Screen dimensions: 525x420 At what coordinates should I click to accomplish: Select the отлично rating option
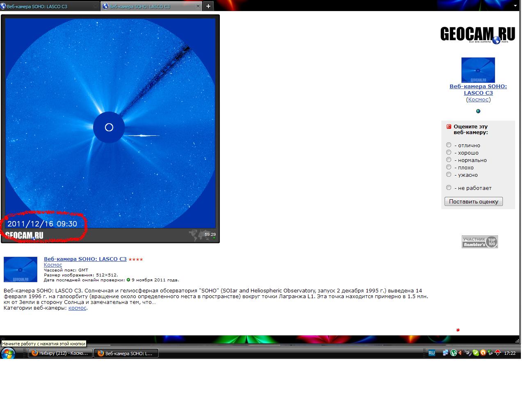pyautogui.click(x=449, y=145)
